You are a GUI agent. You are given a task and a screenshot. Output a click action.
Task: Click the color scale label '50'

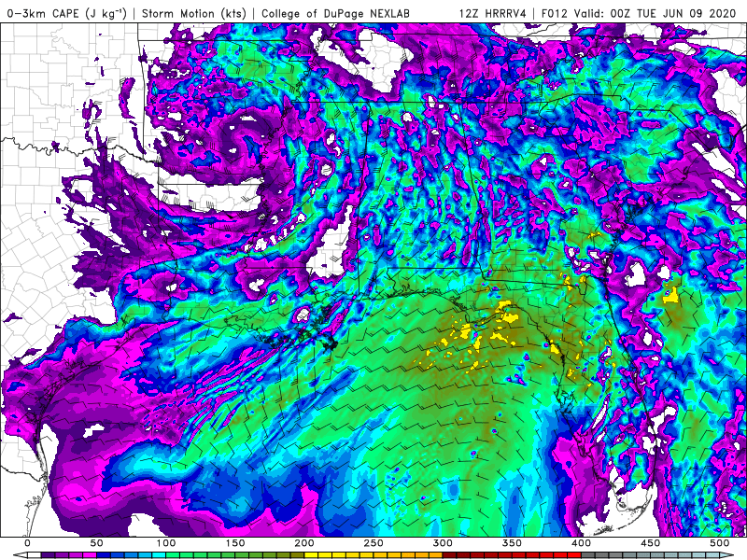coord(97,543)
